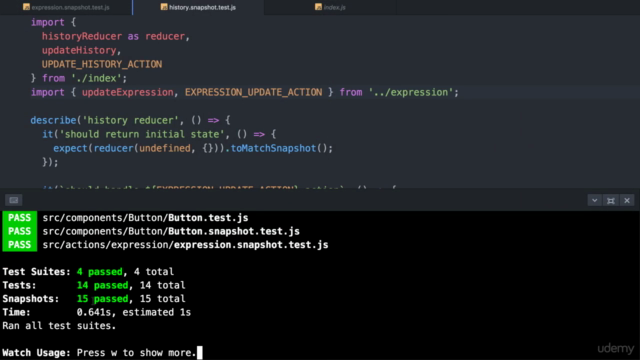This screenshot has width=640, height=360.
Task: Click 'historyReducer' in the import list
Action: (82, 36)
